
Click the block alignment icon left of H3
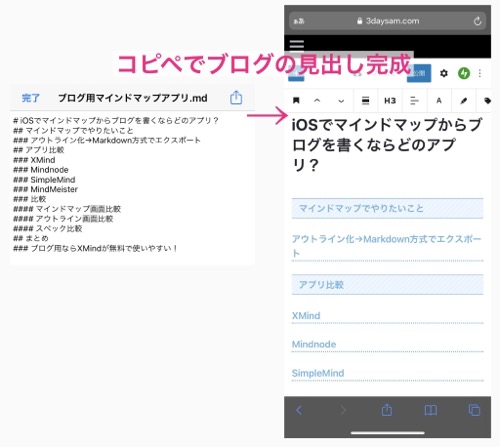(x=365, y=100)
